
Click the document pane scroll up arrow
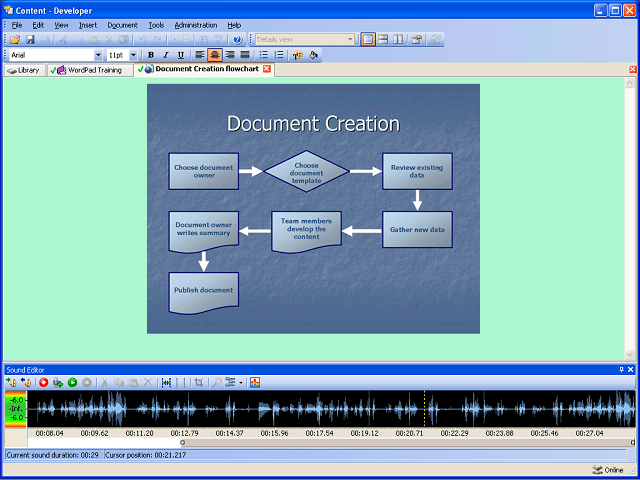coord(630,83)
